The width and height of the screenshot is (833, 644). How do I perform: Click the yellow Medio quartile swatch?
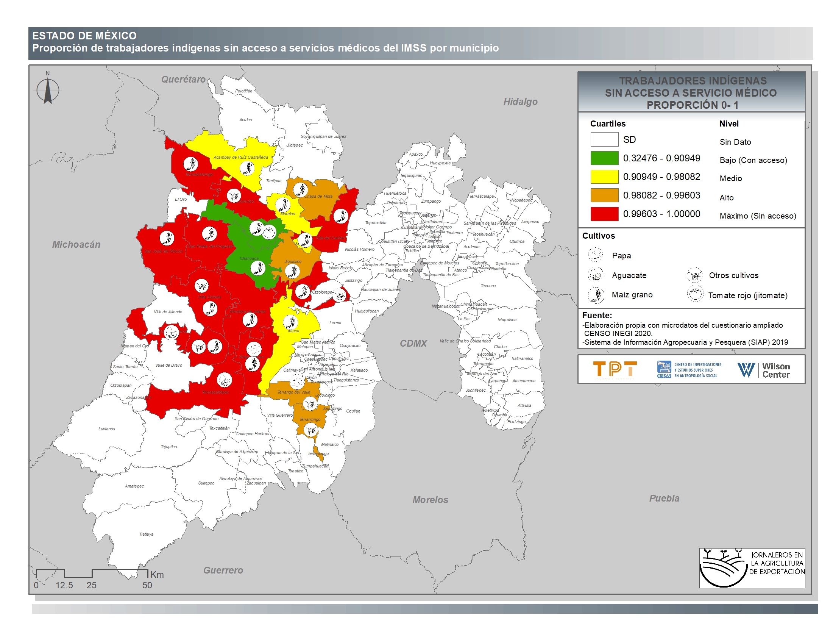tap(604, 177)
